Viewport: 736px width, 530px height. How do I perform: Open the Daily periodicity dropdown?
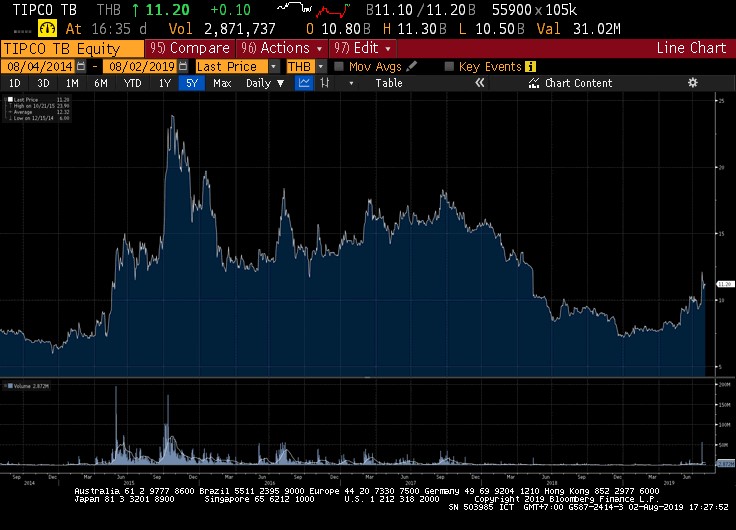pos(265,83)
